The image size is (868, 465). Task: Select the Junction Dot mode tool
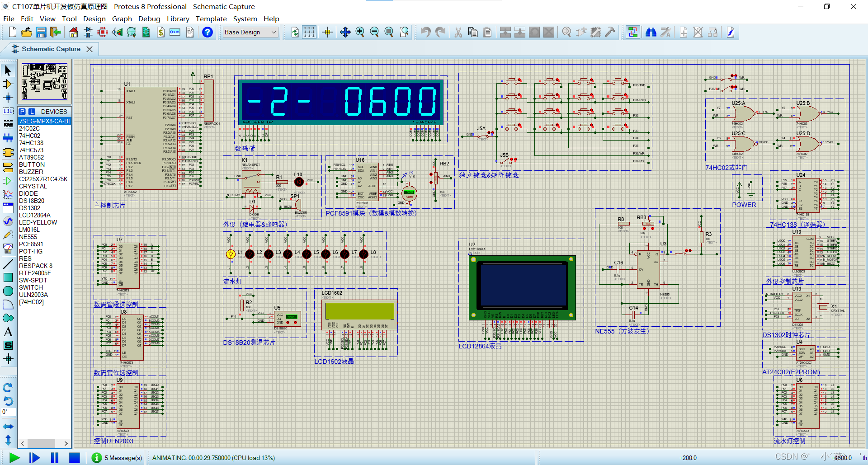coord(8,98)
